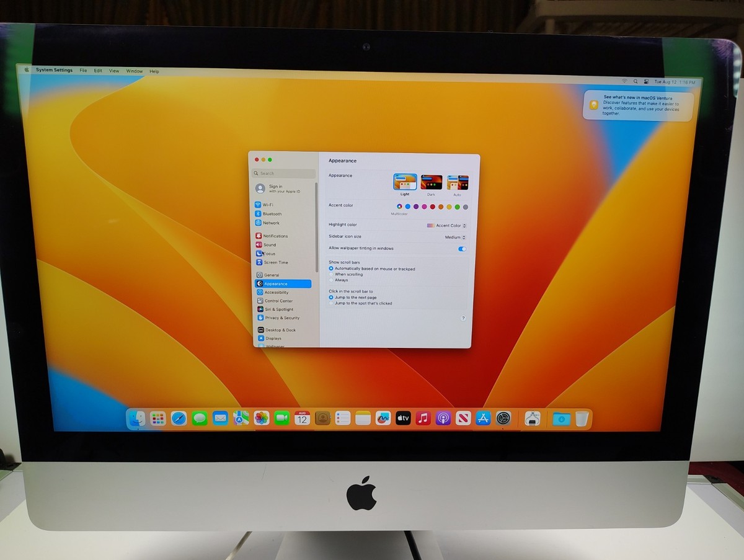Click the help question mark button
Image resolution: width=744 pixels, height=560 pixels.
[463, 318]
